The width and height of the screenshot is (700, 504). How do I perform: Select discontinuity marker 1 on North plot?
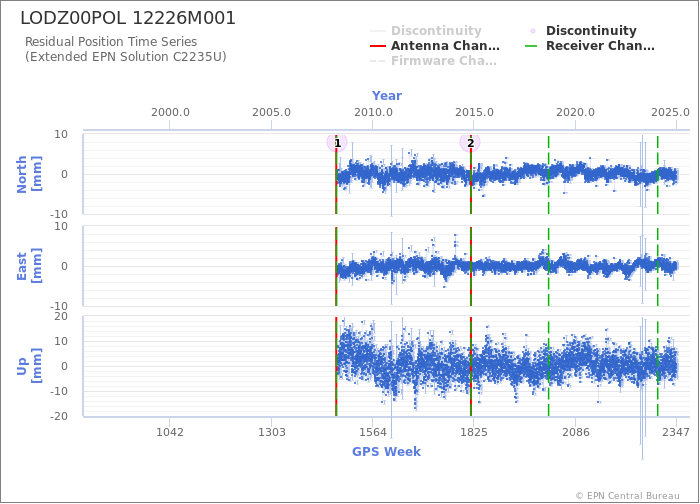(337, 143)
